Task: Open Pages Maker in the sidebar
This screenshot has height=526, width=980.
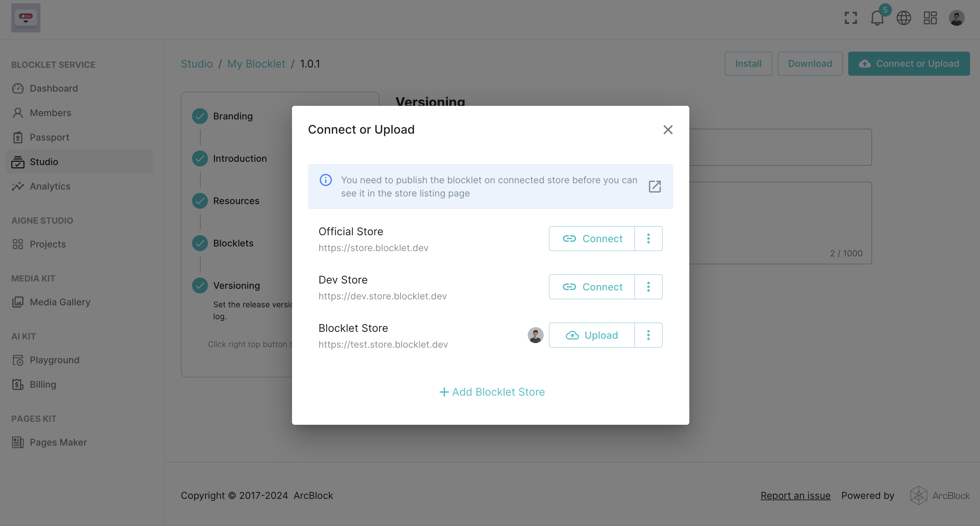Action: point(80,442)
